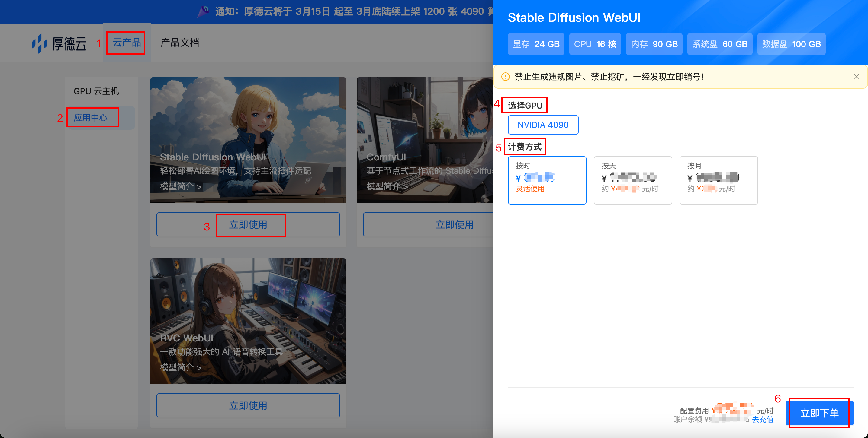Screen dimensions: 868x438
Task: Click 立即使用 under Stable Diffusion WebUI
Action: [x=248, y=224]
